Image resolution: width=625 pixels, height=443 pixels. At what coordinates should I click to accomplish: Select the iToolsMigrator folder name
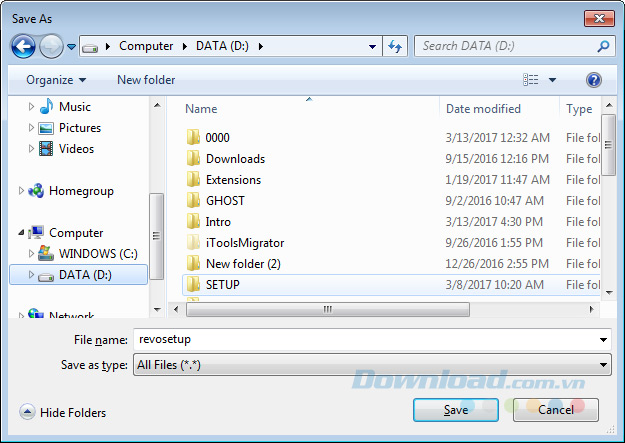245,243
